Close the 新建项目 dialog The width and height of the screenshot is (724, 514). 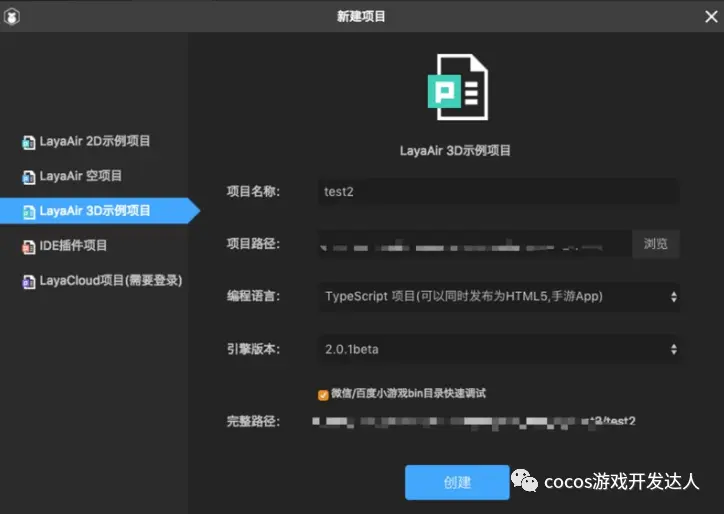(711, 17)
